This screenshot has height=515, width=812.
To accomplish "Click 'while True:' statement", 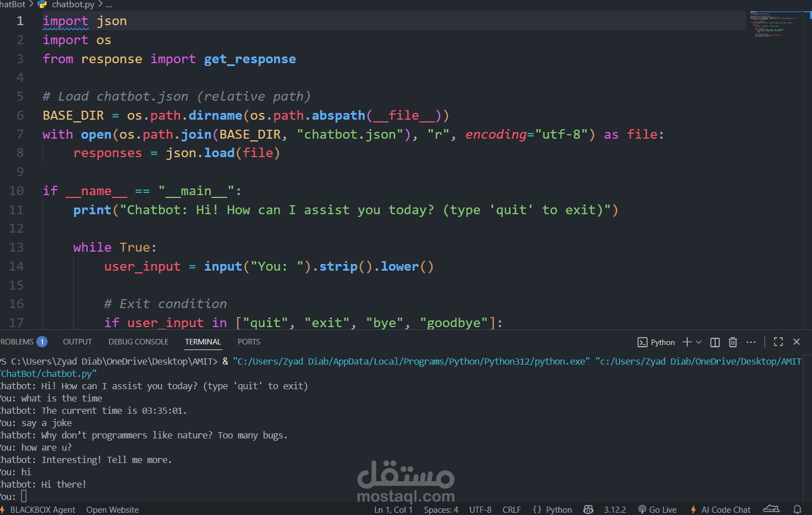I will (115, 248).
